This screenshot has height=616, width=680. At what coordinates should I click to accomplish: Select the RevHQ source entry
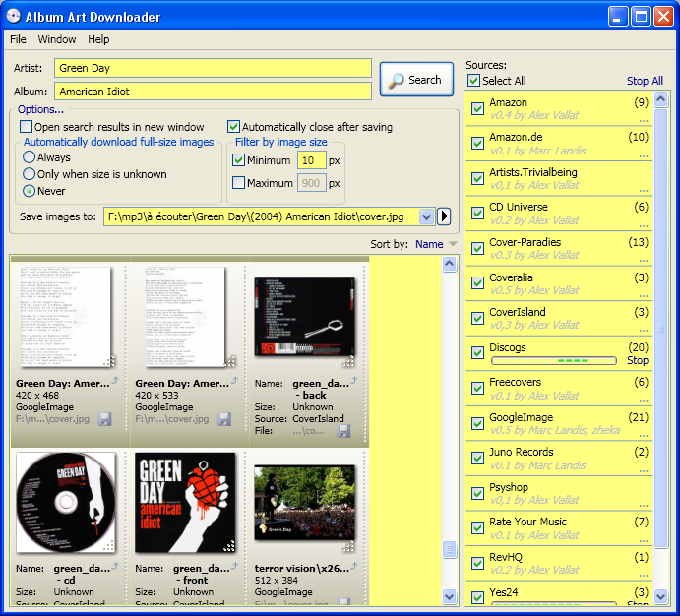(x=559, y=563)
